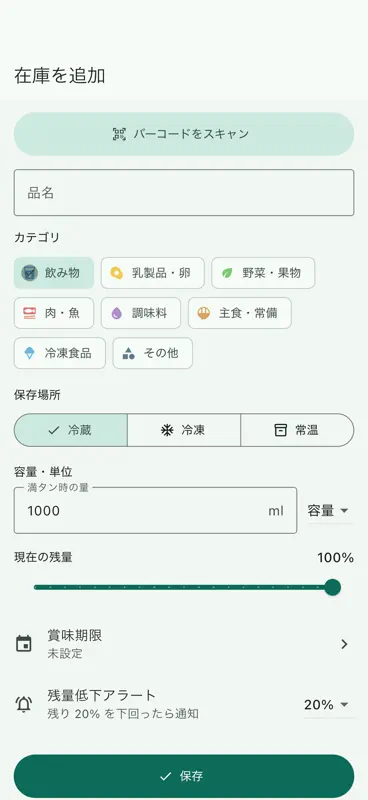The image size is (368, 800).
Task: Choose the 調味料 droplet icon chip
Action: 116,313
